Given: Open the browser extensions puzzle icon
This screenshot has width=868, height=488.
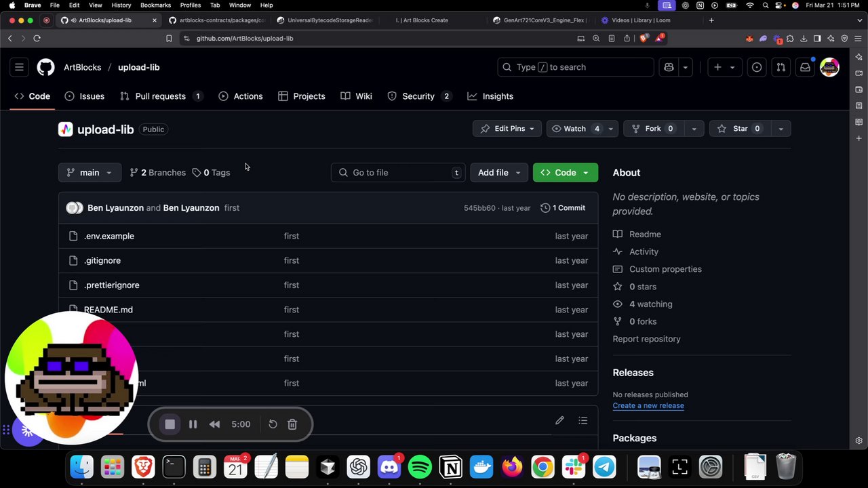Looking at the screenshot, I should click(x=790, y=39).
